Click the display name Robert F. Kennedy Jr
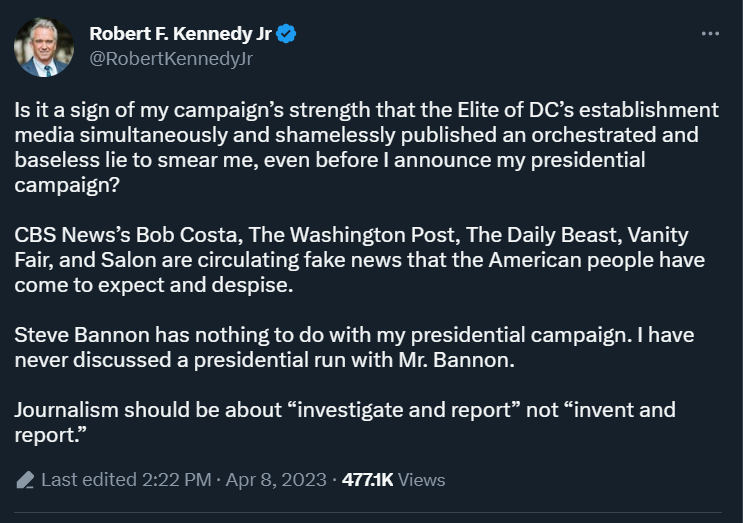The width and height of the screenshot is (743, 523). click(x=180, y=34)
